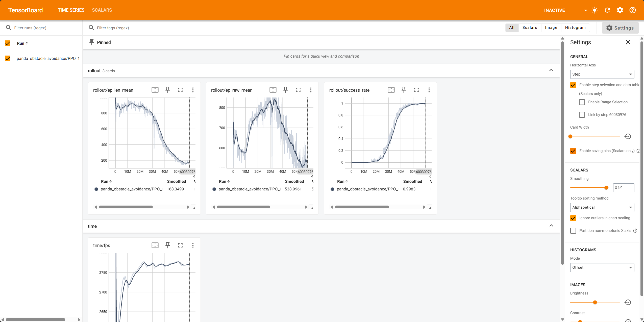Click the Settings button to toggle pane

(x=620, y=28)
